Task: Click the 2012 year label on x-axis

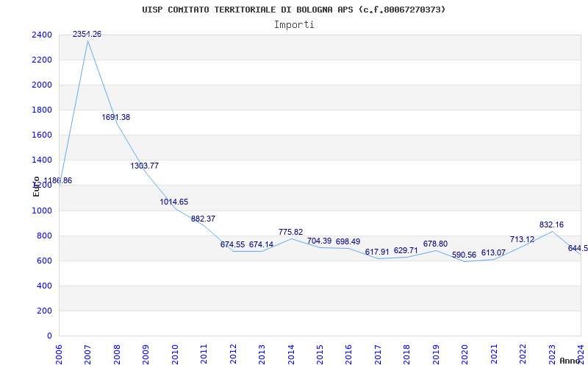Action: click(x=233, y=355)
